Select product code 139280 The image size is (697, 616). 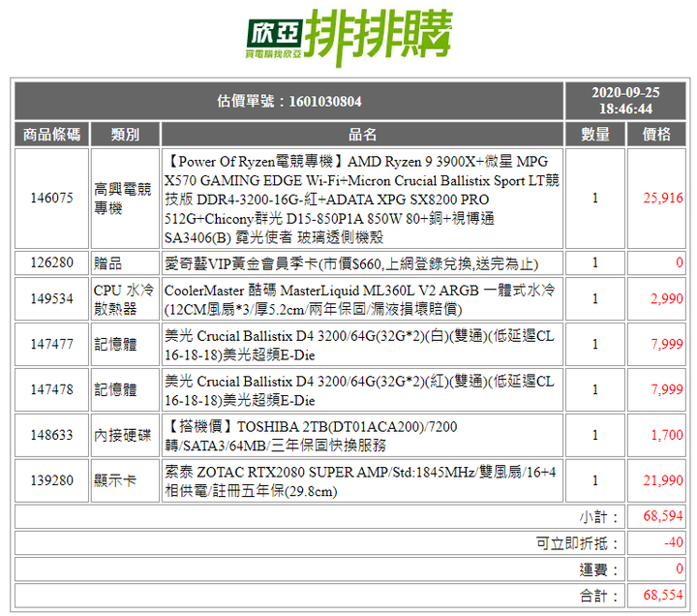(51, 480)
